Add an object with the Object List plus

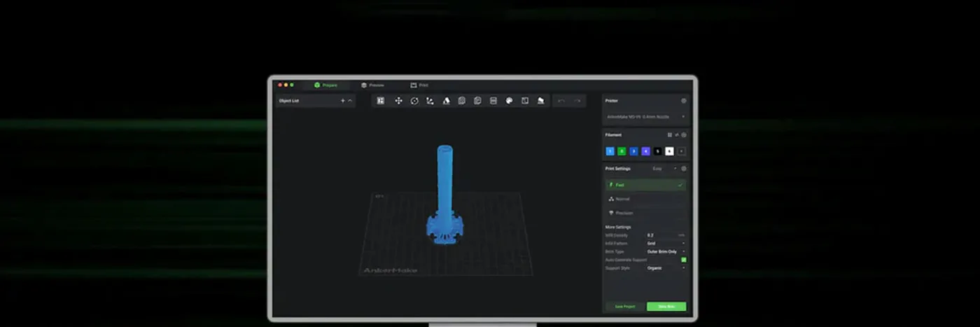342,101
